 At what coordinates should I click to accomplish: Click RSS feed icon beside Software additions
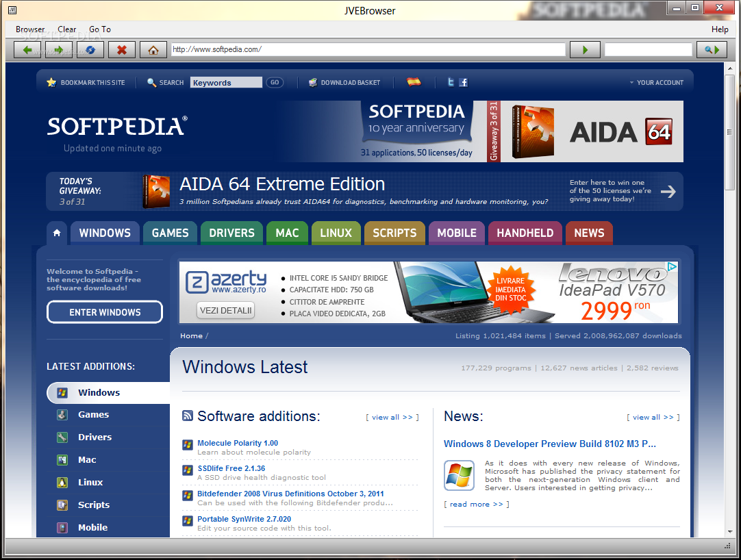(188, 416)
